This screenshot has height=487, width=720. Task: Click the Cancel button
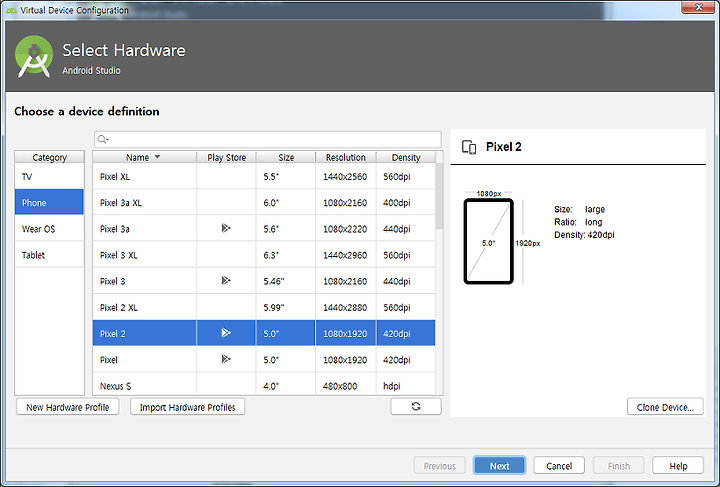[x=559, y=466]
